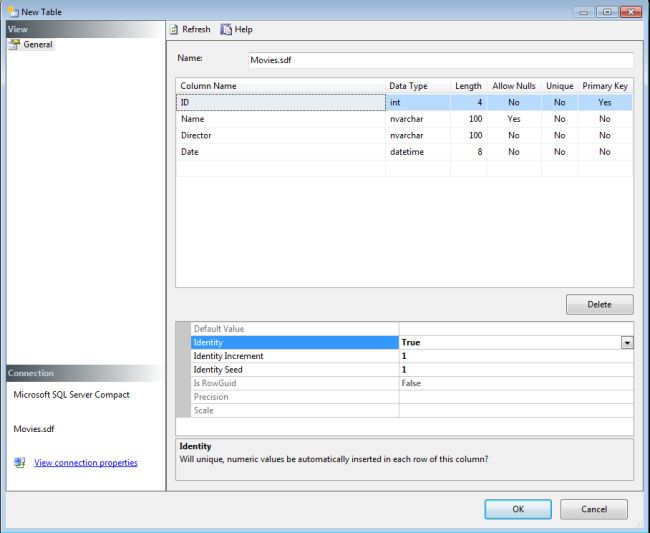This screenshot has height=533, width=650.
Task: Click Primary Key No in Director row
Action: tap(605, 136)
